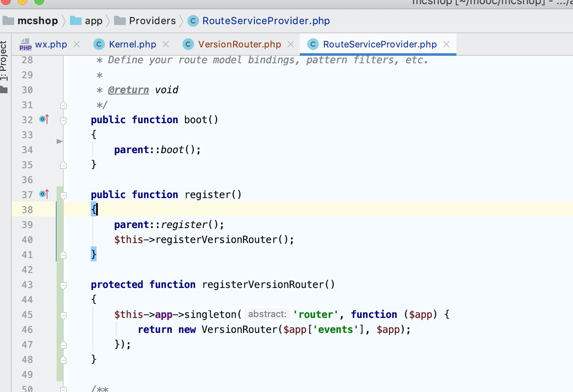Viewport: 573px width, 392px height.
Task: Collapse the register() function at line 37
Action: click(x=63, y=195)
